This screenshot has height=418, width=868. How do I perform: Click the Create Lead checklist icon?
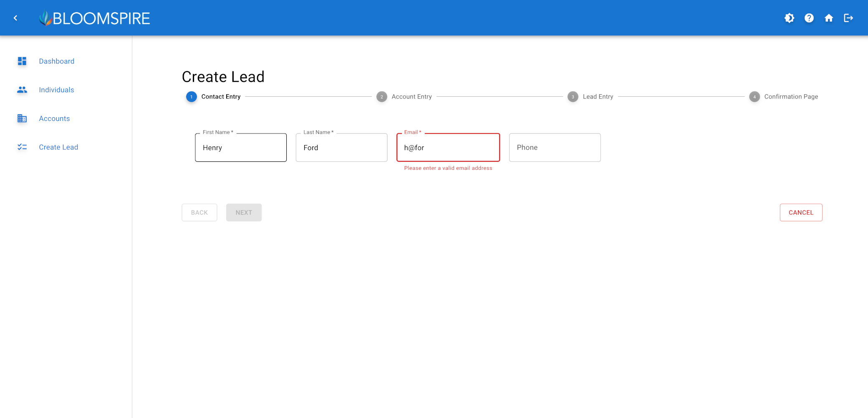(x=22, y=147)
